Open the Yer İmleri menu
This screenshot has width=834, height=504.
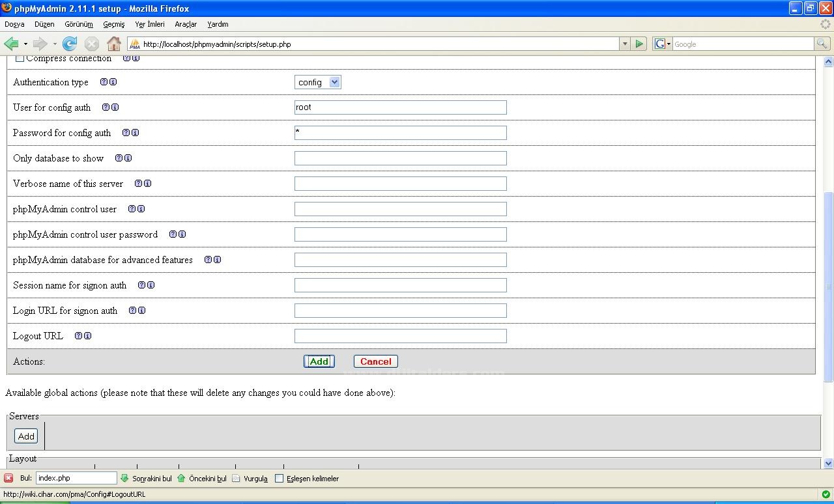[149, 23]
